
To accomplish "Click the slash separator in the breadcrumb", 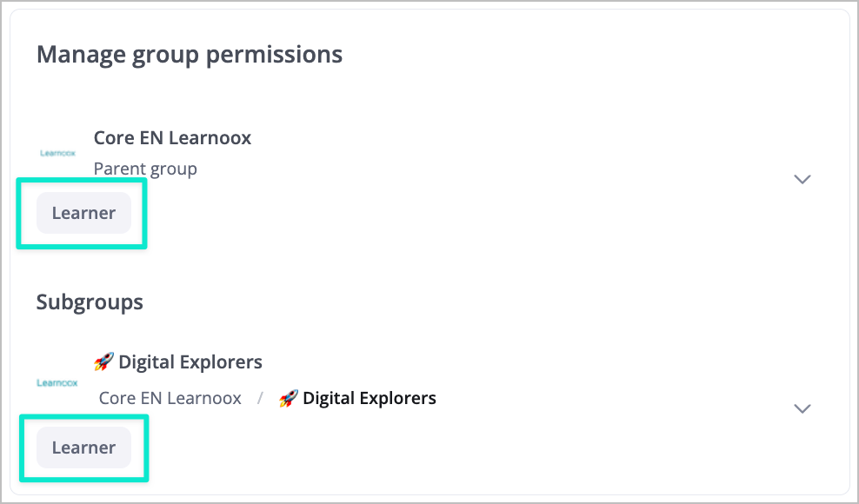I will pos(259,399).
